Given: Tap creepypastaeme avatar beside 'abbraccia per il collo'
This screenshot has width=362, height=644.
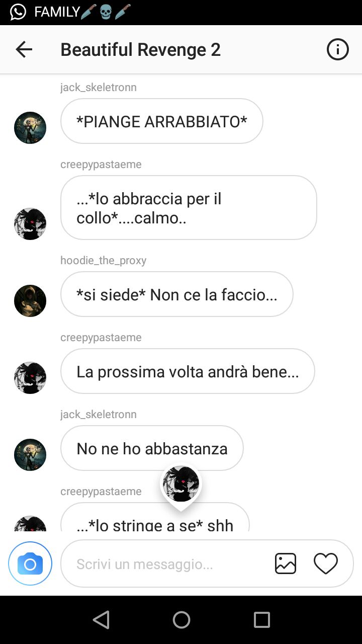Looking at the screenshot, I should 30,224.
